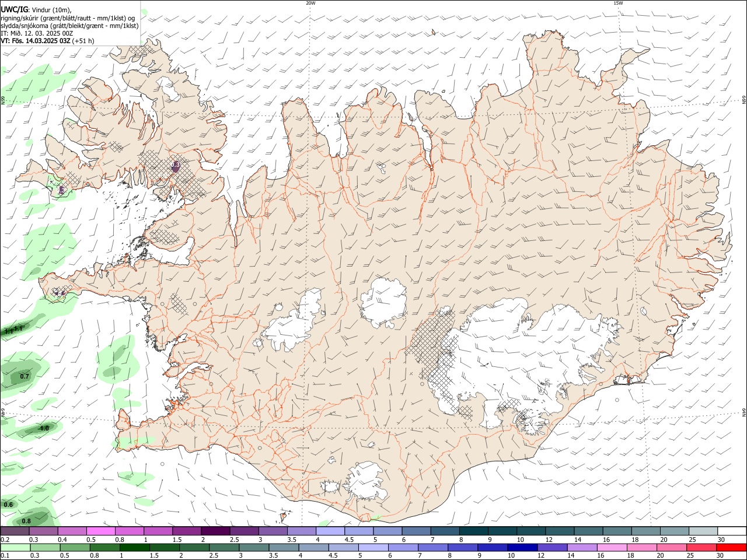Click the 0.3 value on the purple Westfjords patch
The height and width of the screenshot is (560, 747).
(x=176, y=166)
